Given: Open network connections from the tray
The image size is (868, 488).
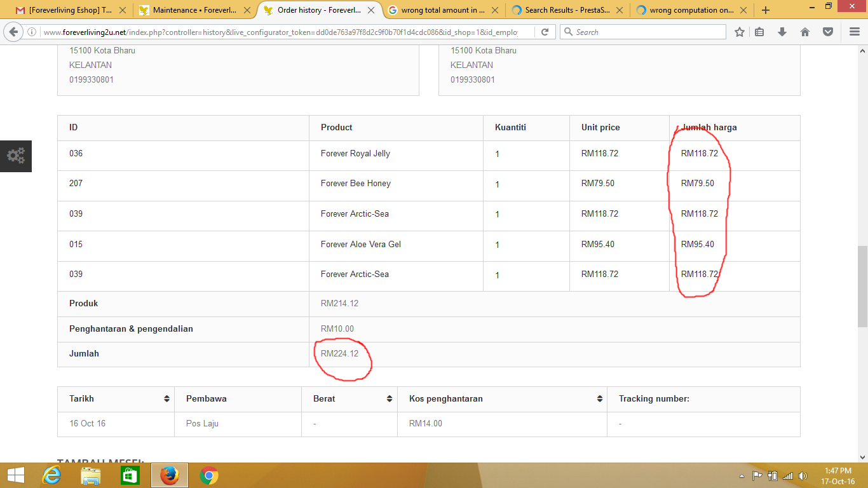Looking at the screenshot, I should click(x=788, y=476).
